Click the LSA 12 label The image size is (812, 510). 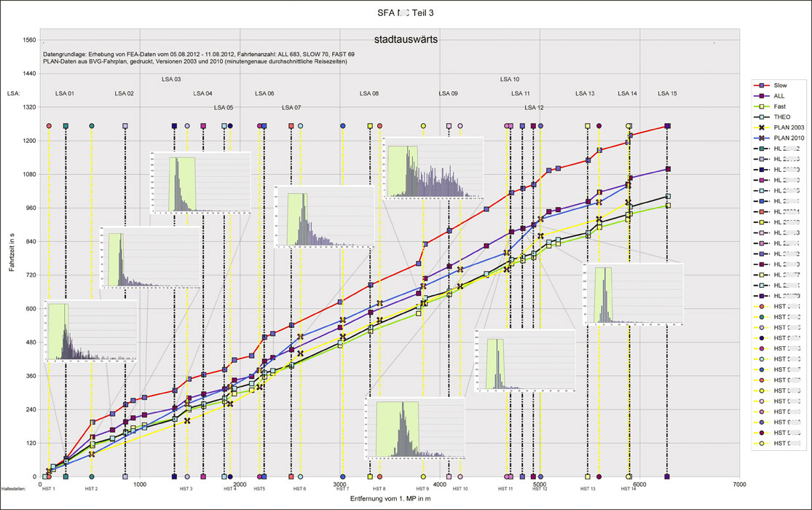[x=534, y=107]
